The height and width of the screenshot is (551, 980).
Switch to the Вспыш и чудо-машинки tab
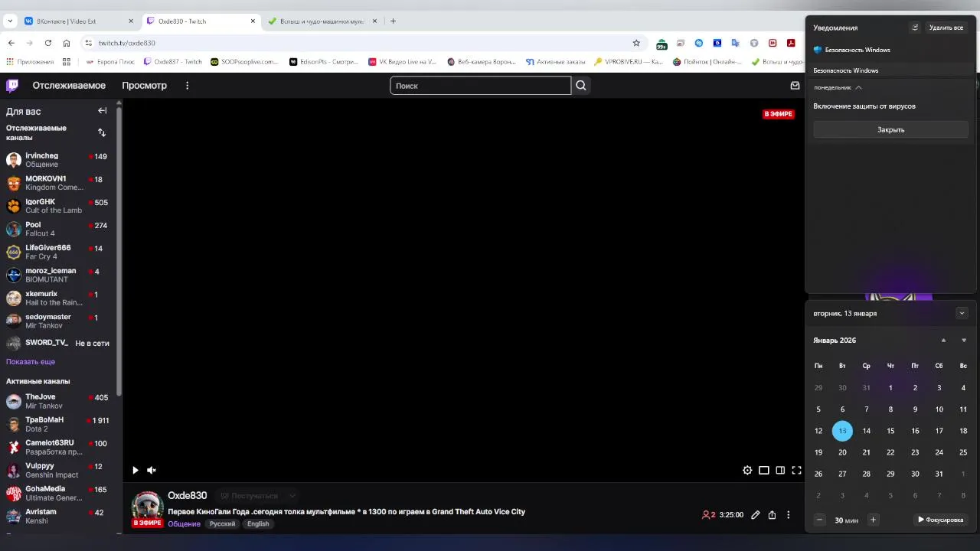pyautogui.click(x=322, y=21)
